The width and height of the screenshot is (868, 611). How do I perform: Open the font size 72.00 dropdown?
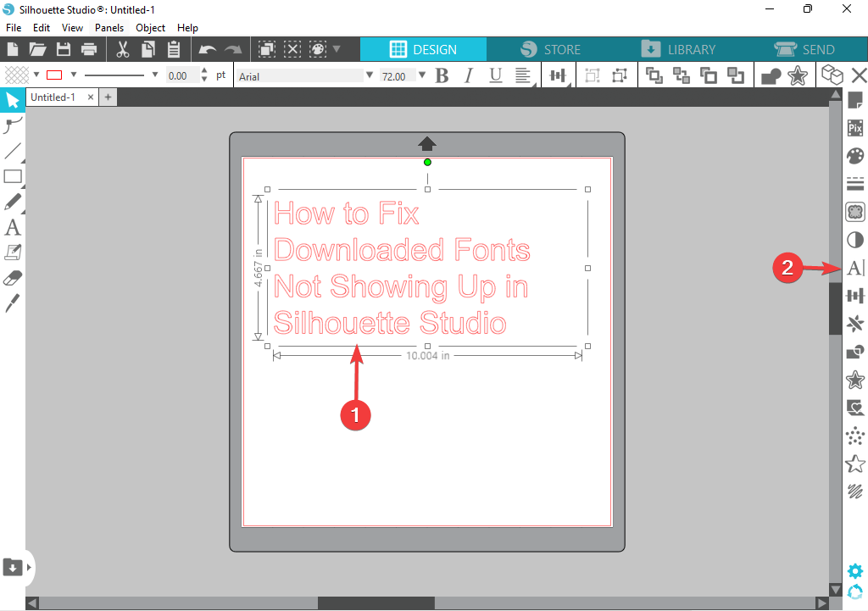422,75
